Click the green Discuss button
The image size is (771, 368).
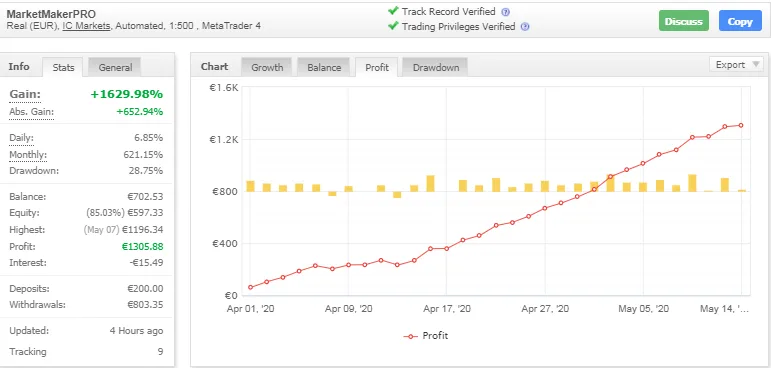tap(683, 22)
